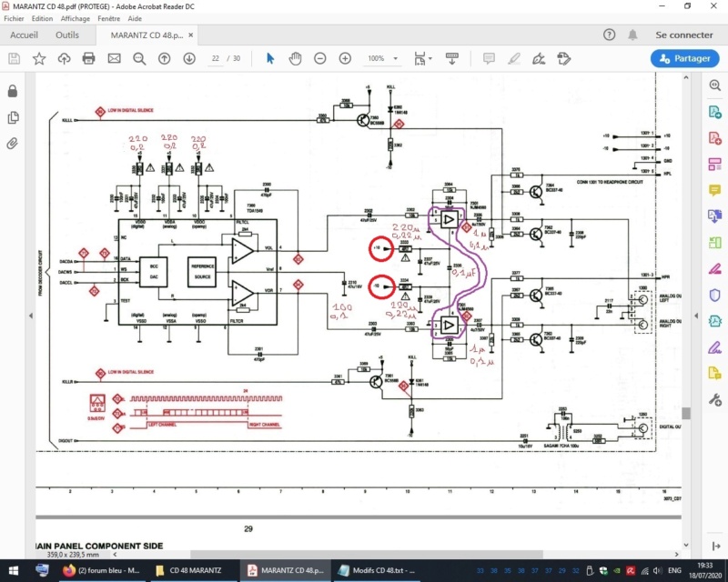Click the Zoom out minus icon
The width and height of the screenshot is (728, 582).
pyautogui.click(x=320, y=58)
